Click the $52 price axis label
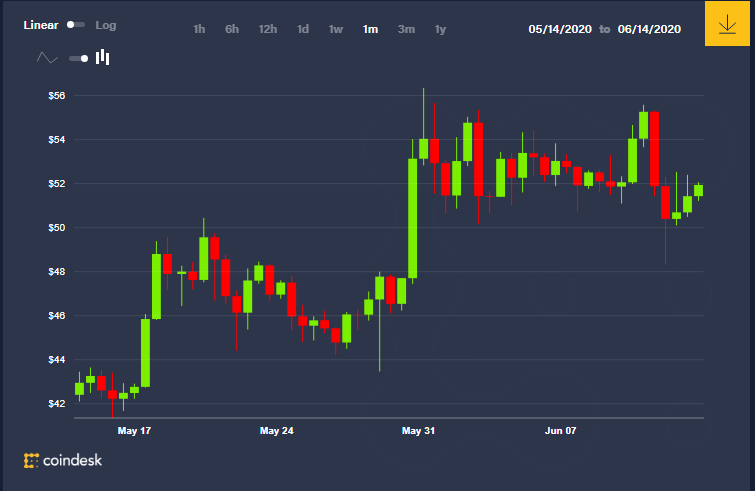 pyautogui.click(x=57, y=183)
